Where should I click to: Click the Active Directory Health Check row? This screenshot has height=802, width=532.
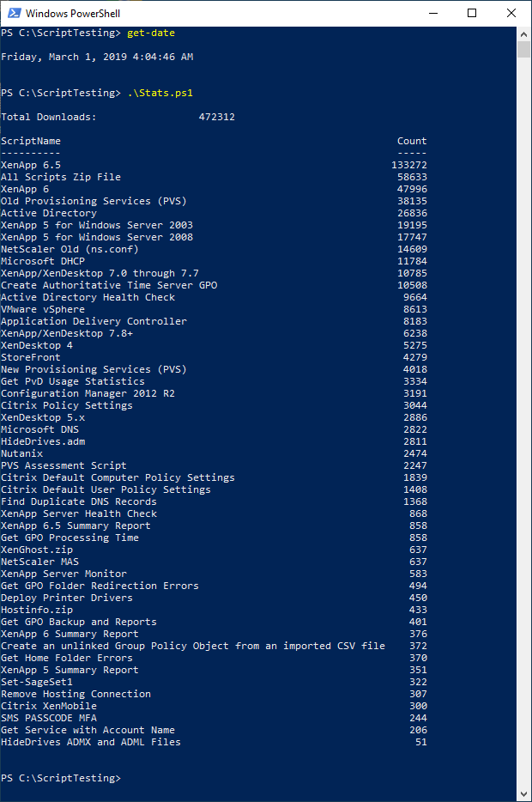pos(88,297)
